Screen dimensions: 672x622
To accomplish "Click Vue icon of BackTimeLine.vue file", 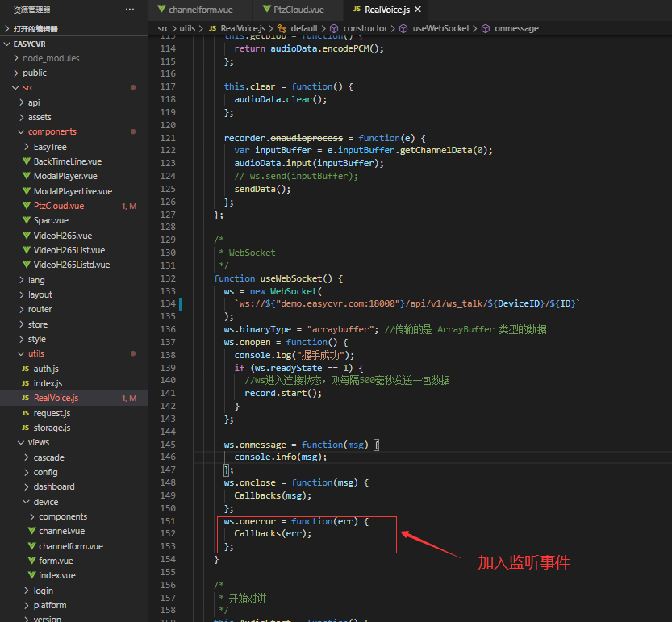I will pyautogui.click(x=27, y=161).
